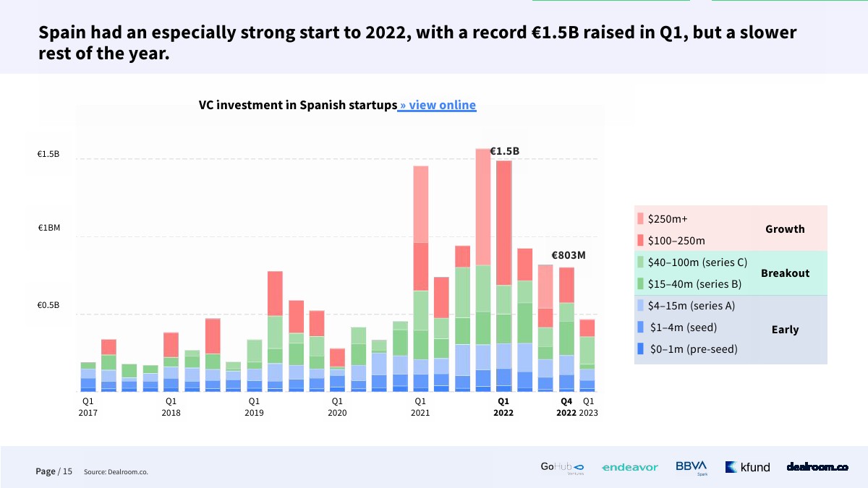Click the Growth legend category label
The image size is (868, 488).
click(785, 229)
